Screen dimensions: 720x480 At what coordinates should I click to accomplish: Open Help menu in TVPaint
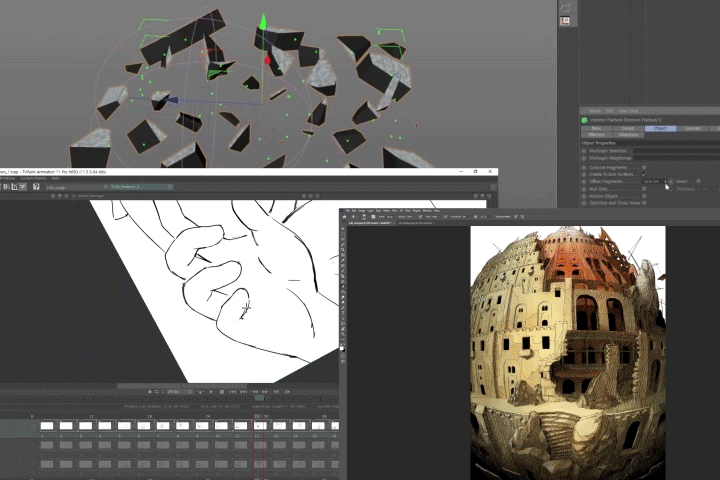click(55, 178)
